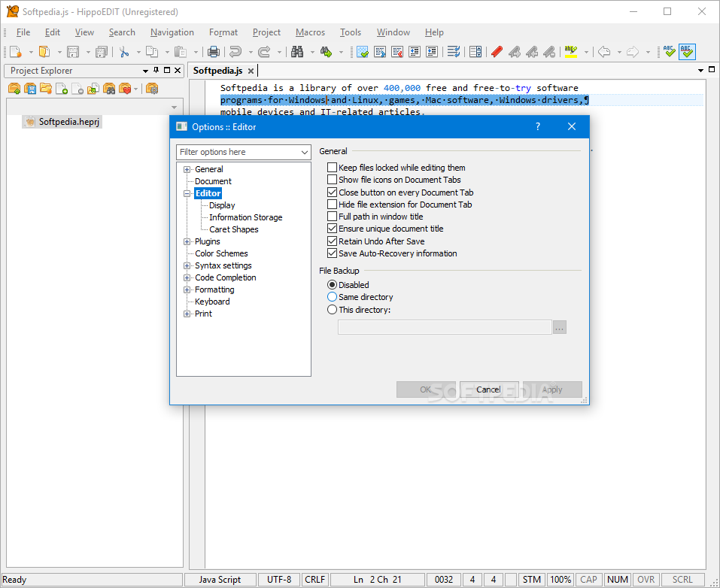Open the File menu
Screen dimensions: 720x588
23,32
